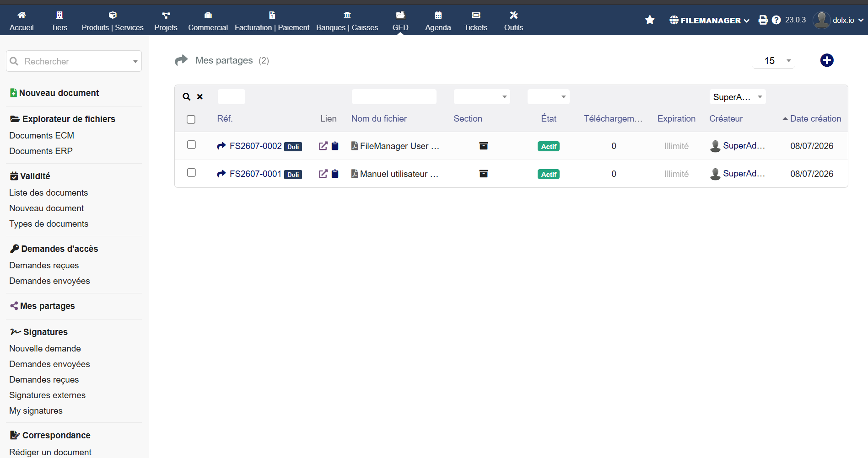This screenshot has width=868, height=458.
Task: Select the checkbox for FS2607-0001 row
Action: click(x=191, y=173)
